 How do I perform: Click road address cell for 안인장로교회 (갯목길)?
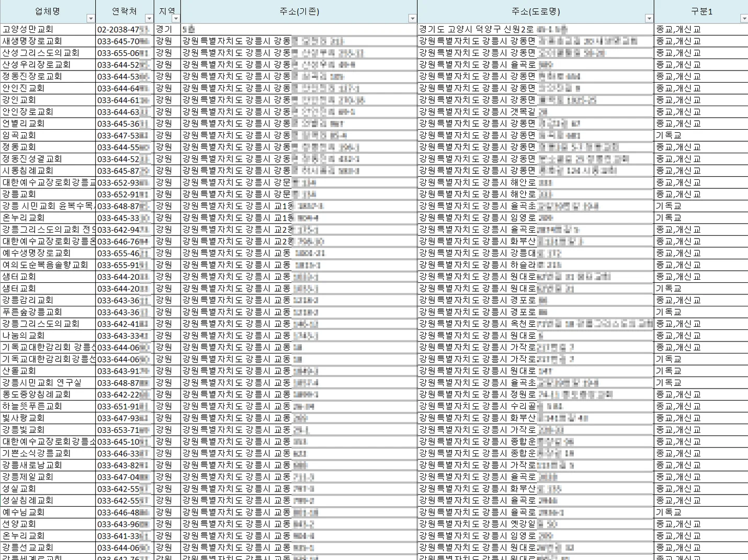coord(536,111)
